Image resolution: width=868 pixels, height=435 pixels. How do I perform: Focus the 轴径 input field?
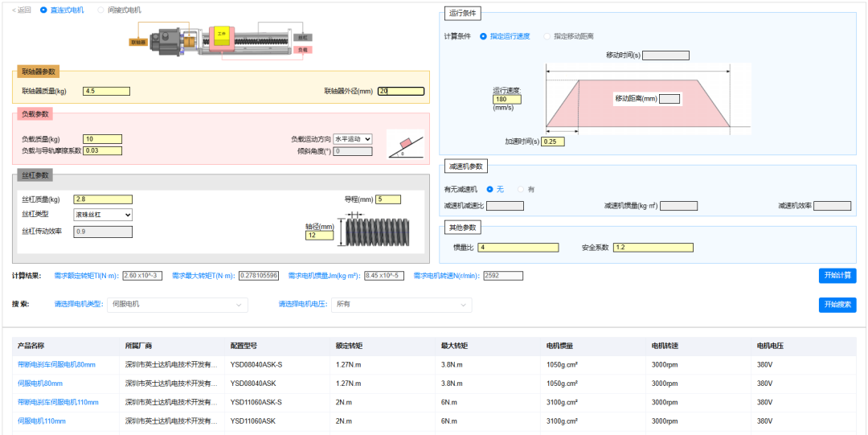tap(319, 236)
